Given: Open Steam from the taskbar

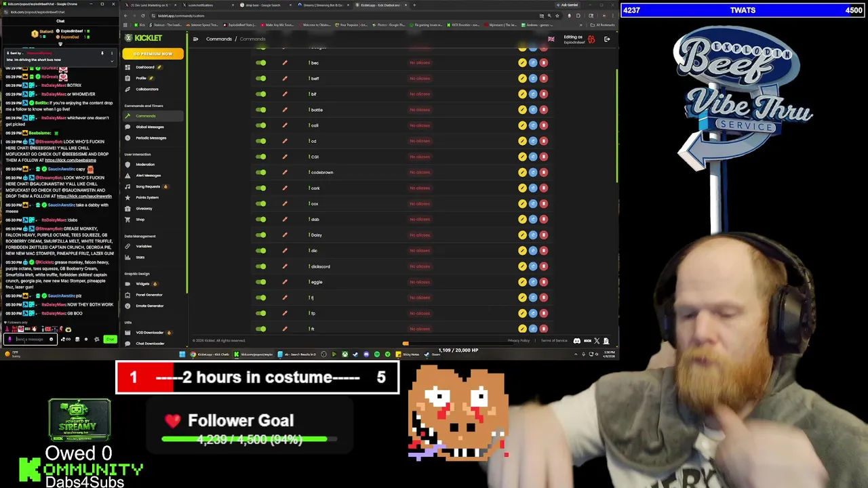Looking at the screenshot, I should pos(433,354).
